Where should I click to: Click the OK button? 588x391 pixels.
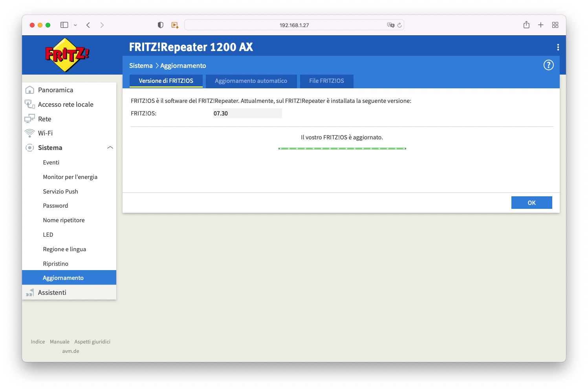pos(531,203)
